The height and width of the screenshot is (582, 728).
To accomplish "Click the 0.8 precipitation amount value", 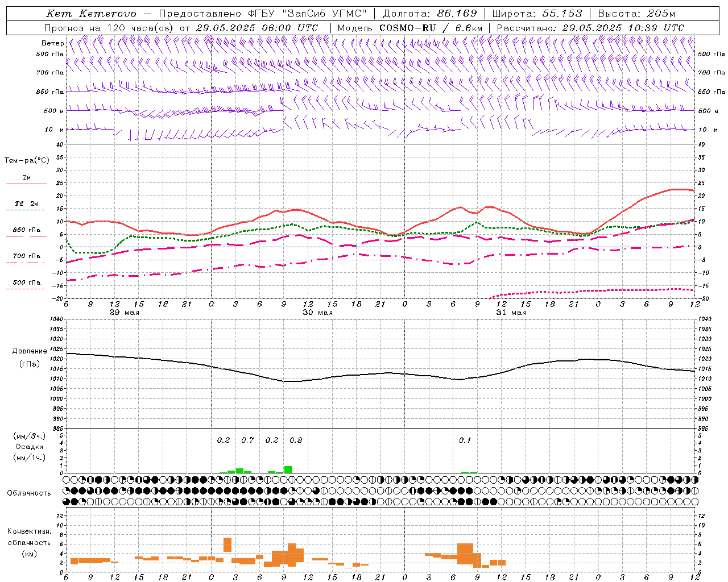I will 296,440.
